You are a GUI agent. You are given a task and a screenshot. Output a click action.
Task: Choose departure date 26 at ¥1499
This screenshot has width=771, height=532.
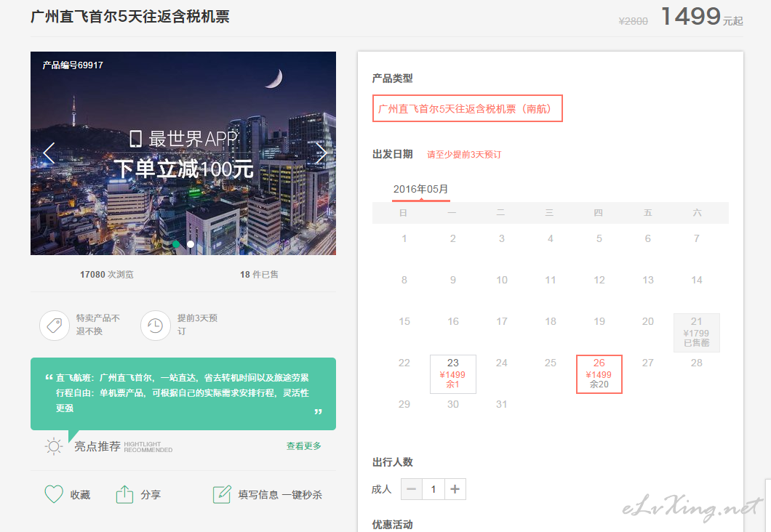[x=599, y=374]
